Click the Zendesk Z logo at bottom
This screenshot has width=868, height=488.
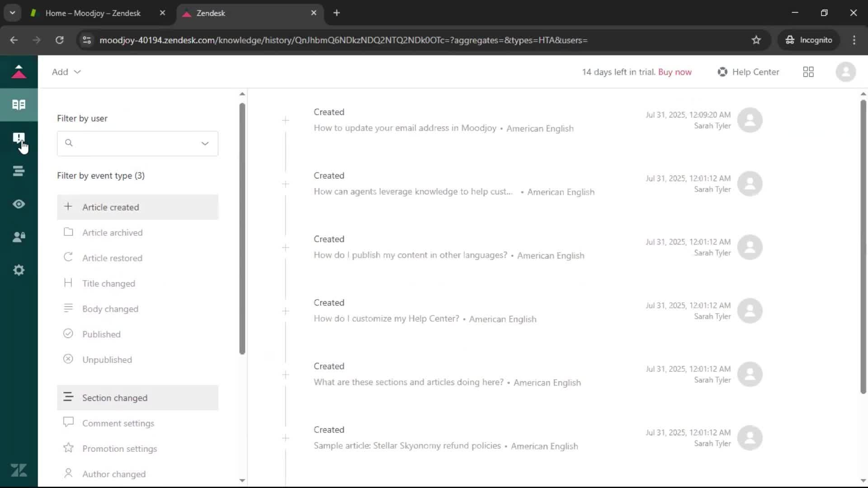click(19, 470)
